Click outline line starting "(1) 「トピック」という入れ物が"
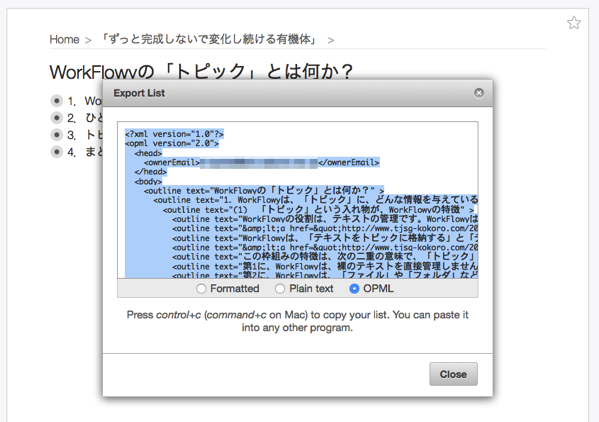The height and width of the screenshot is (422, 599). click(x=318, y=210)
